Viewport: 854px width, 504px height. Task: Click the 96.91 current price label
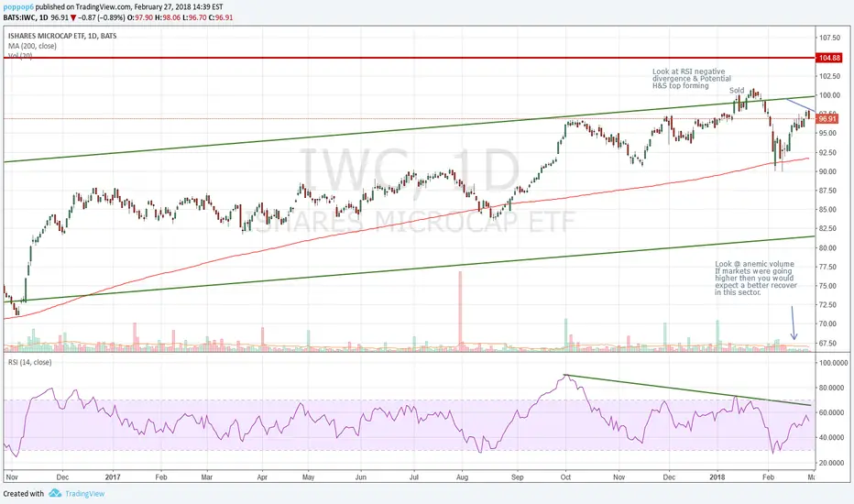point(827,119)
